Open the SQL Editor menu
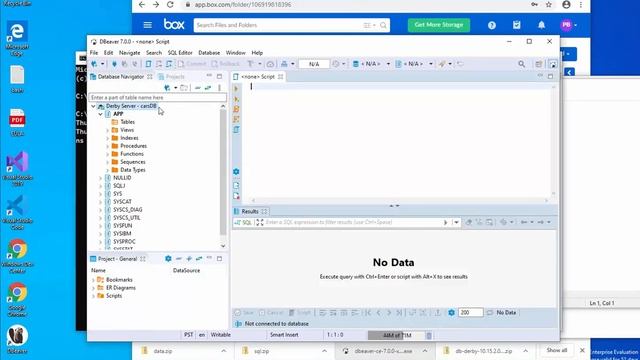This screenshot has height=360, width=640. click(180, 53)
